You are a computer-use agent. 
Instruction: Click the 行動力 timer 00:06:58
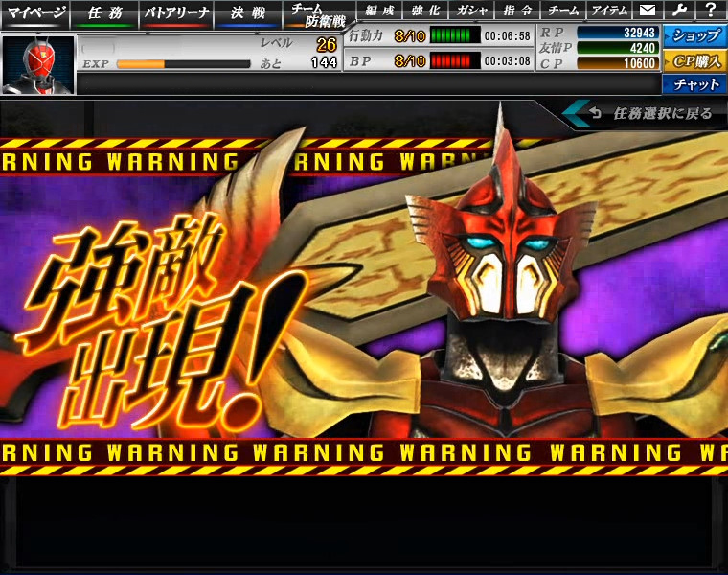(x=507, y=35)
